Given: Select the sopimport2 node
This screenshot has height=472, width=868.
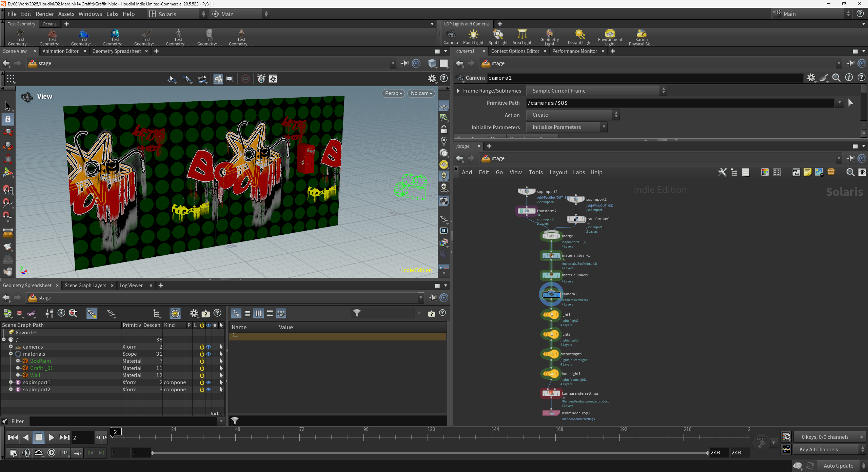Looking at the screenshot, I should 527,192.
